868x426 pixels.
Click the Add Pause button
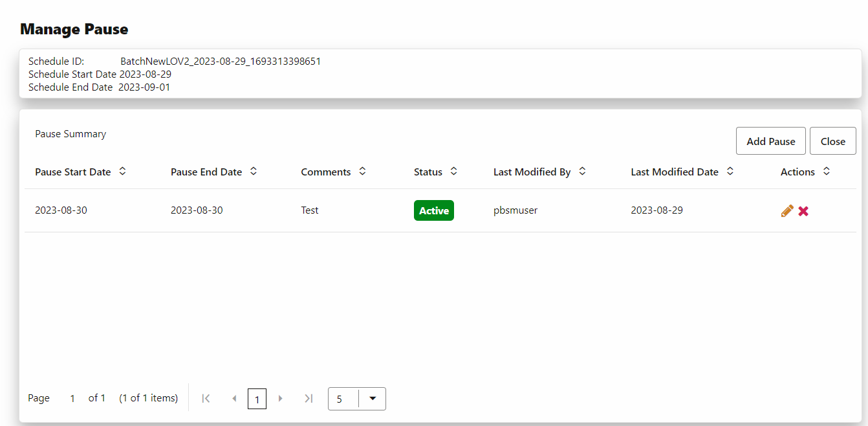coord(771,141)
